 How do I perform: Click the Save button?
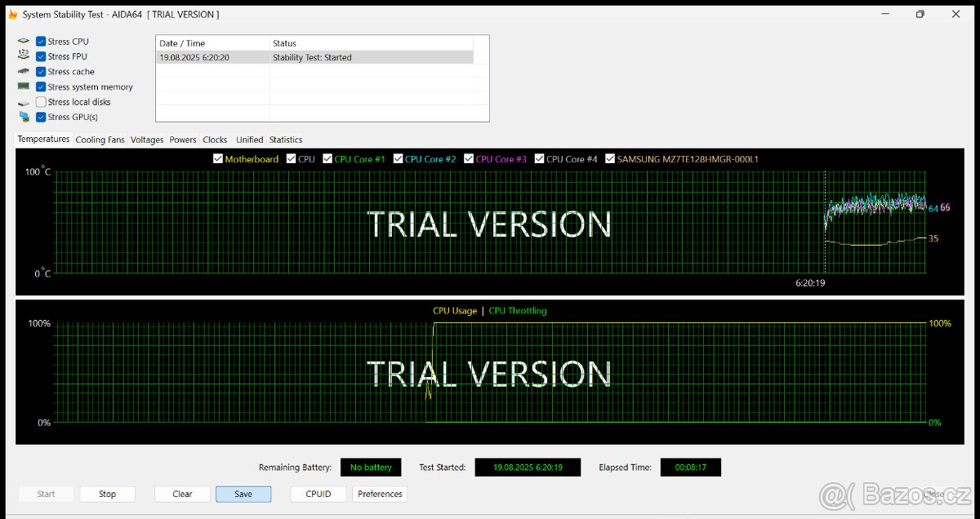[x=243, y=494]
